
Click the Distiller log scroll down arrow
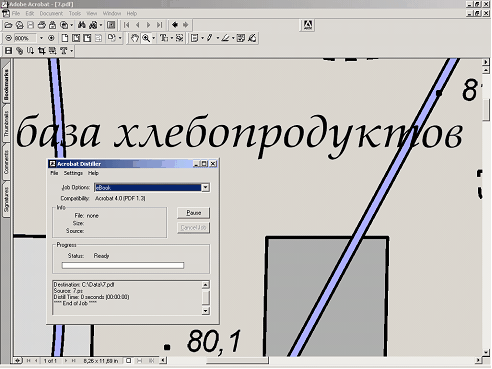[206, 311]
